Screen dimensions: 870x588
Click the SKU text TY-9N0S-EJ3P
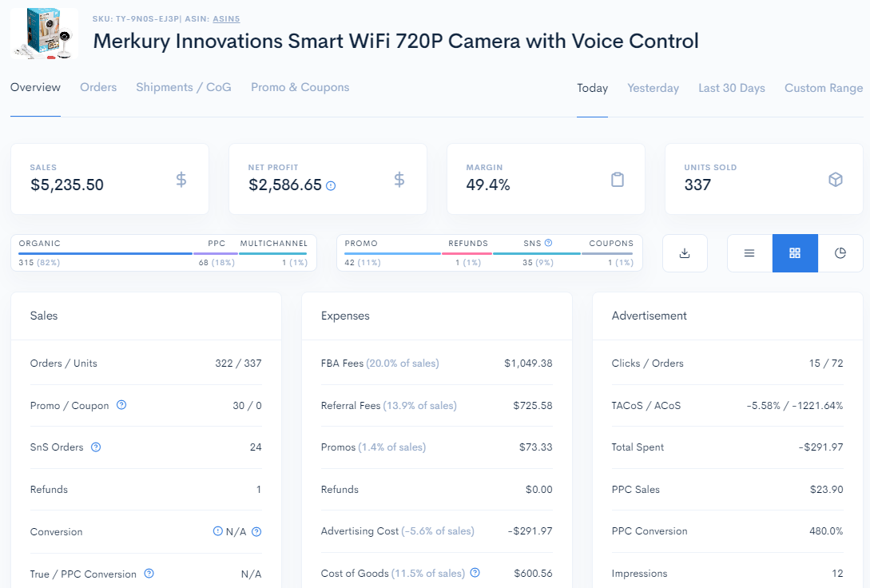click(x=147, y=19)
